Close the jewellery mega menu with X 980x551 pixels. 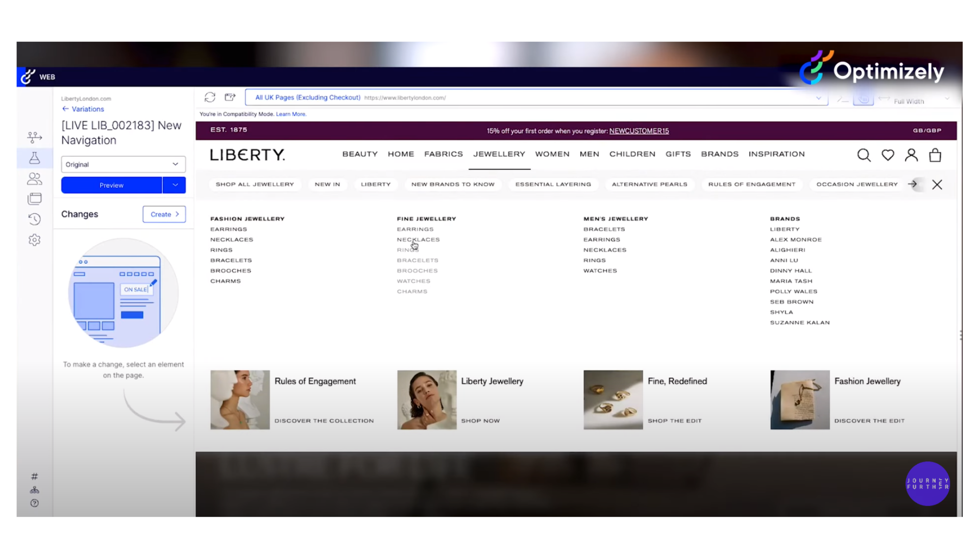click(x=937, y=185)
